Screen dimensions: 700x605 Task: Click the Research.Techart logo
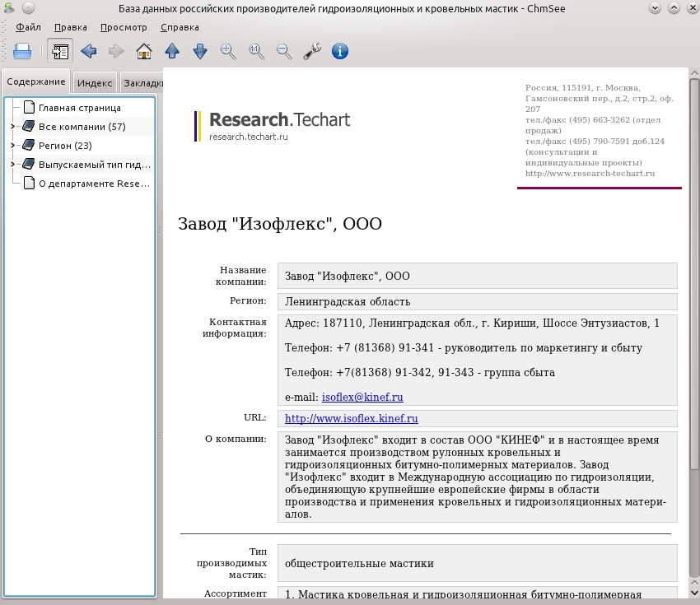[x=273, y=126]
